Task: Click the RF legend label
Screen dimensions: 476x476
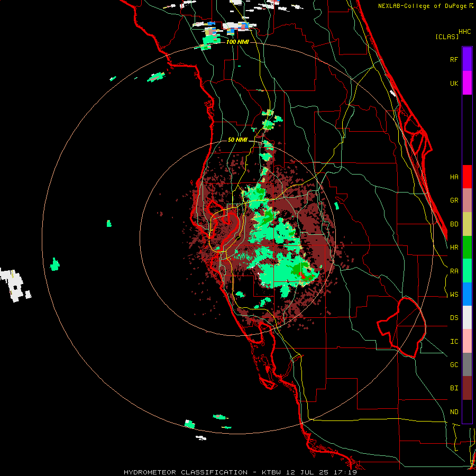Action: tap(454, 59)
